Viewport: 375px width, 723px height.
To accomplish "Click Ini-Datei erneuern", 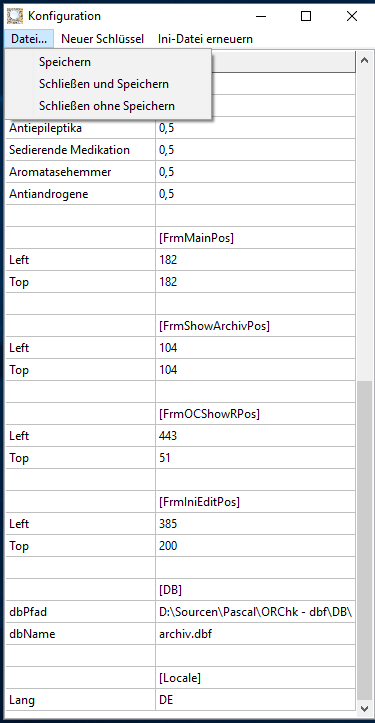I will pyautogui.click(x=205, y=39).
